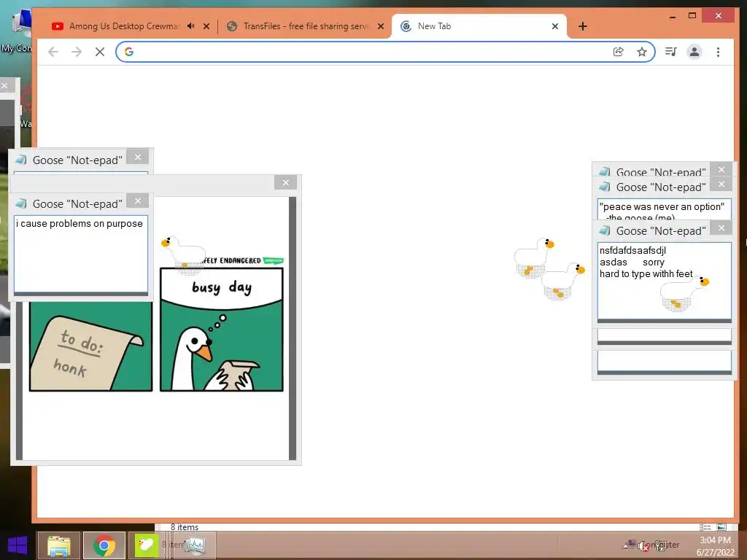Open the media controls icon in toolbar
Viewport: 747px width, 560px height.
[671, 52]
